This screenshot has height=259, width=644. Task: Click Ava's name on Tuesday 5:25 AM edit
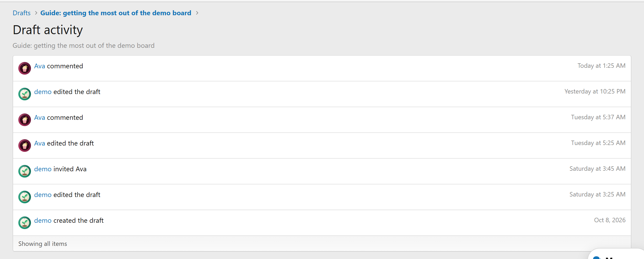coord(40,143)
